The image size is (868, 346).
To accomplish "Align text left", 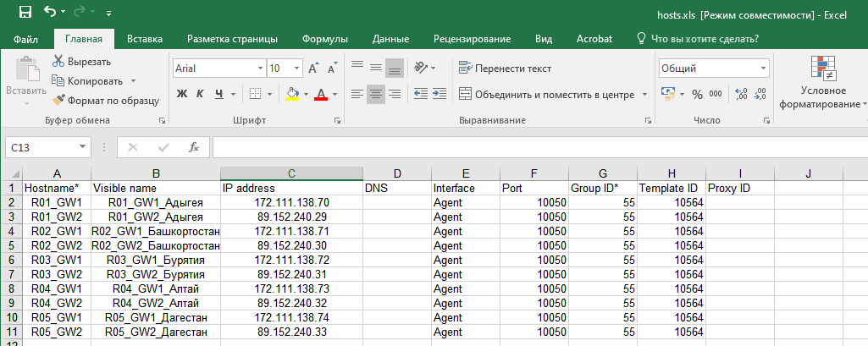I will pyautogui.click(x=357, y=94).
